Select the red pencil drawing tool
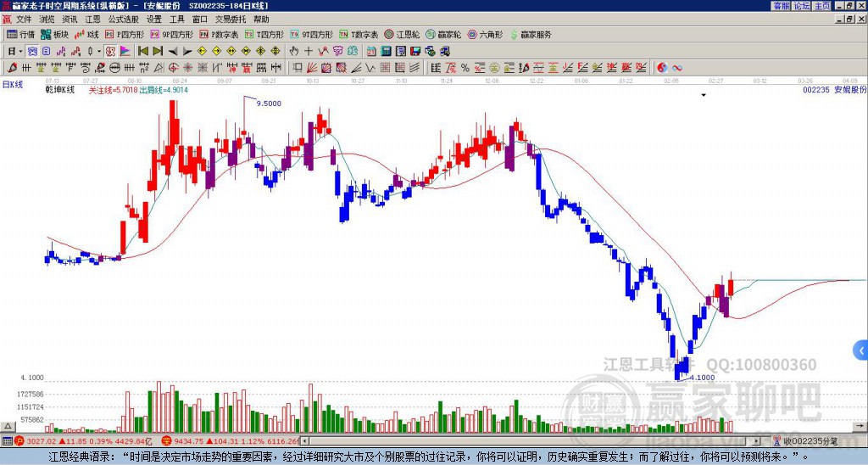868x465 pixels. [12, 68]
